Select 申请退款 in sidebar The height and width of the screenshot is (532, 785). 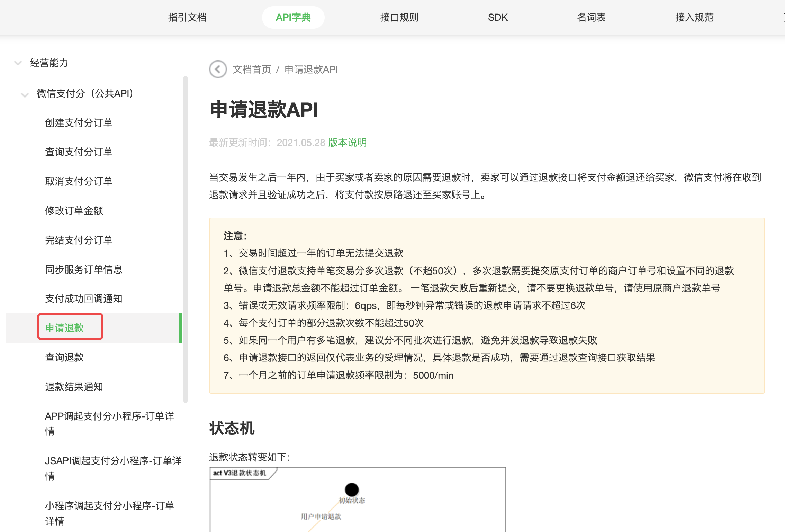pyautogui.click(x=65, y=328)
